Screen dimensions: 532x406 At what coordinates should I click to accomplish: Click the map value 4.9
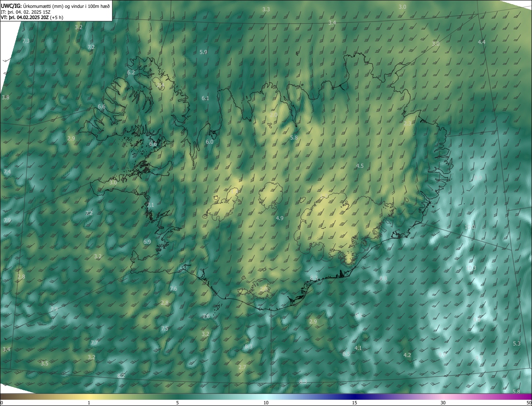pyautogui.click(x=280, y=218)
